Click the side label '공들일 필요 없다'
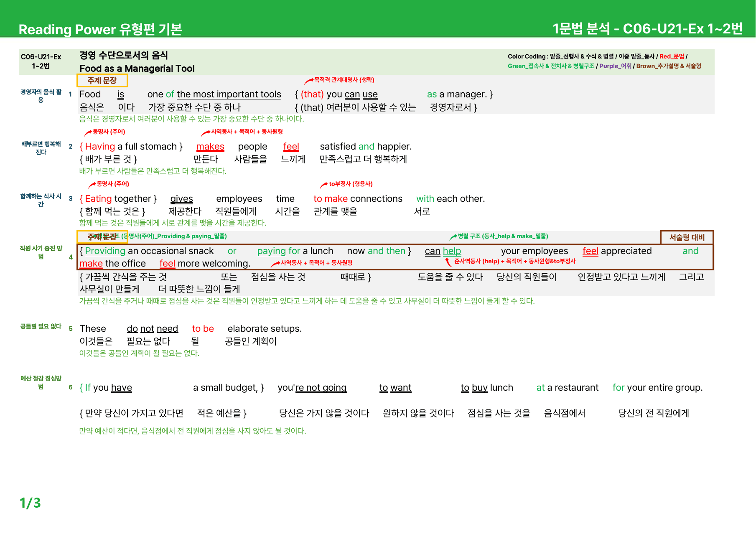Image resolution: width=756 pixels, height=534 pixels. click(41, 326)
